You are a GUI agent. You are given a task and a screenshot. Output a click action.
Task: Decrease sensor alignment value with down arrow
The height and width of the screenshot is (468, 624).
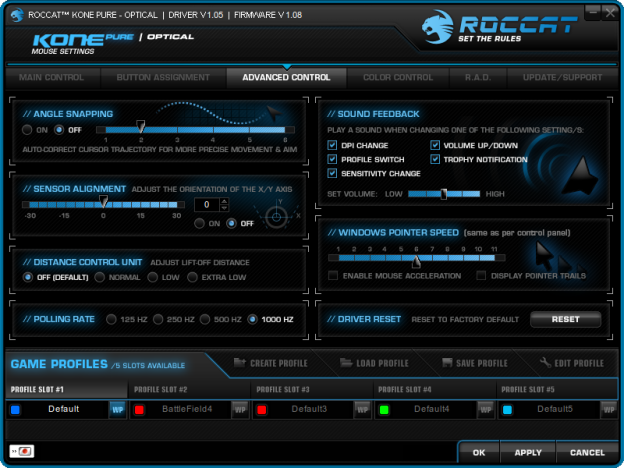224,208
